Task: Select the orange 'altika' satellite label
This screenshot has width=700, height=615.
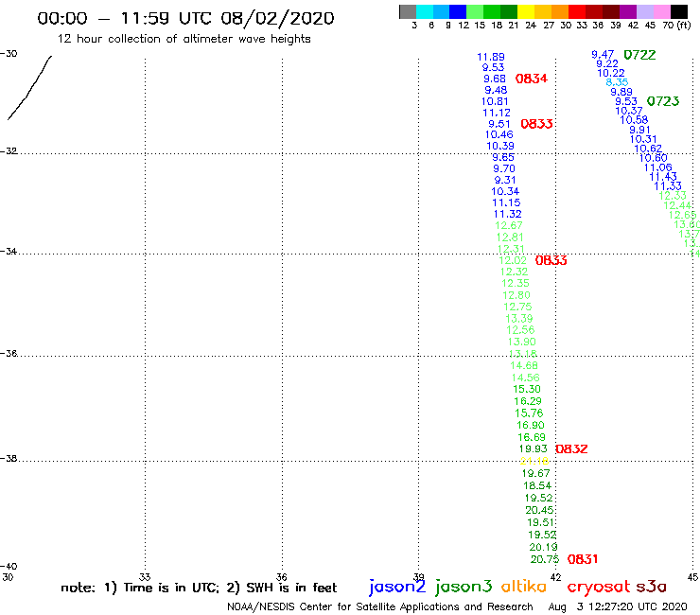Action: coord(524,587)
